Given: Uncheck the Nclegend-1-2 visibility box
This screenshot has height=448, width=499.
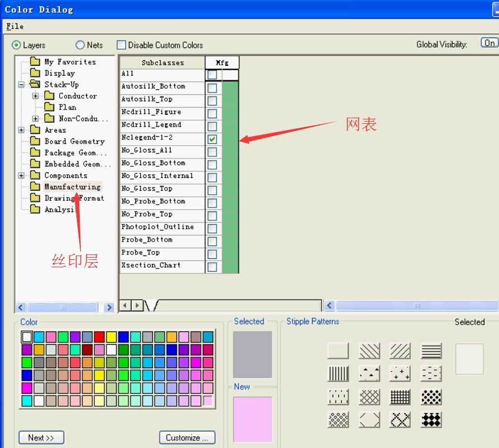Looking at the screenshot, I should pyautogui.click(x=212, y=139).
